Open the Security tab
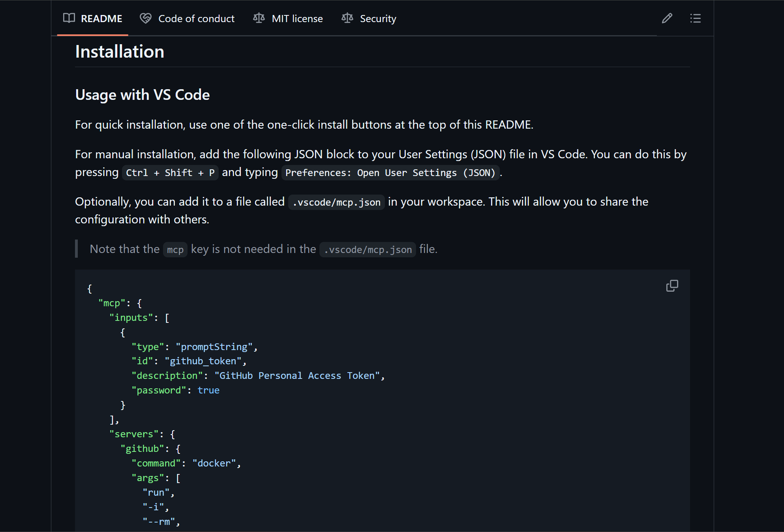Screen dimensions: 784x532 [378, 19]
